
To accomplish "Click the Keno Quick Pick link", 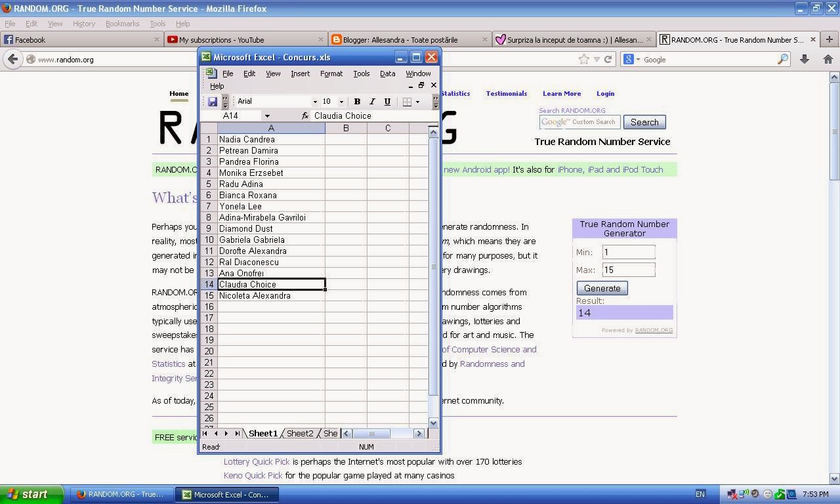I will coord(253,475).
